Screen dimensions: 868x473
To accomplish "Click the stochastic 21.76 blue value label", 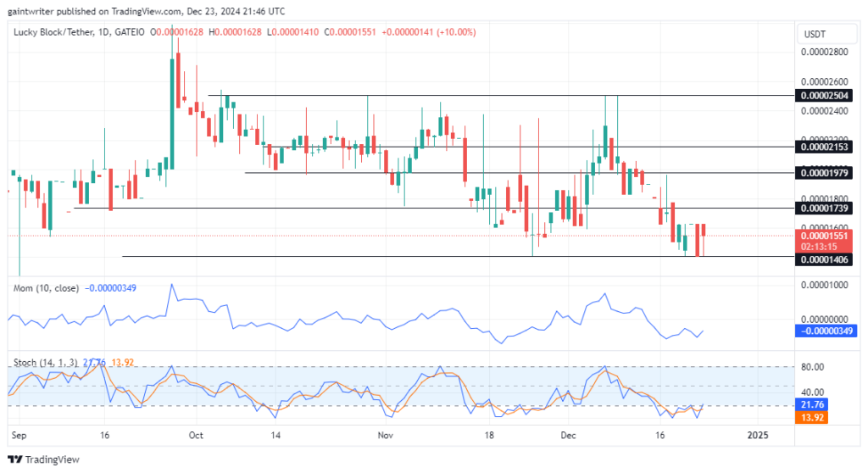I will point(811,404).
